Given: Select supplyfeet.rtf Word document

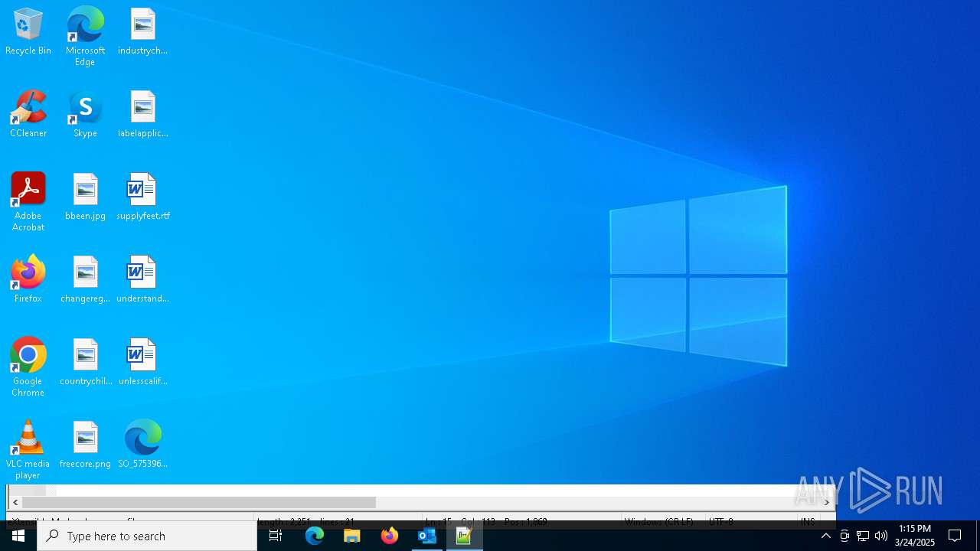Looking at the screenshot, I should (142, 197).
